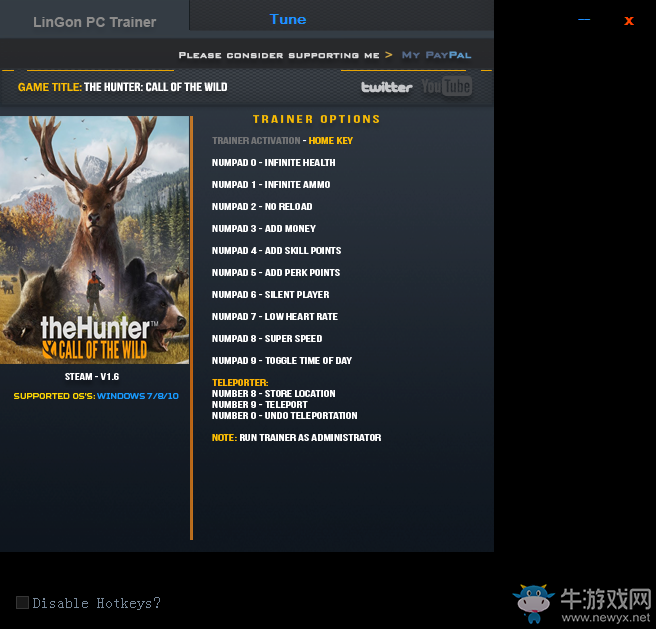This screenshot has height=629, width=656.
Task: Open the My PayPal link
Action: pos(436,55)
